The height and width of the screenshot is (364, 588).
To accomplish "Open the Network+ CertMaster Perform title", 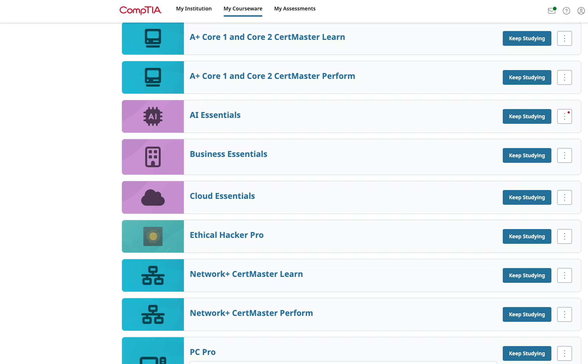I will pyautogui.click(x=251, y=313).
